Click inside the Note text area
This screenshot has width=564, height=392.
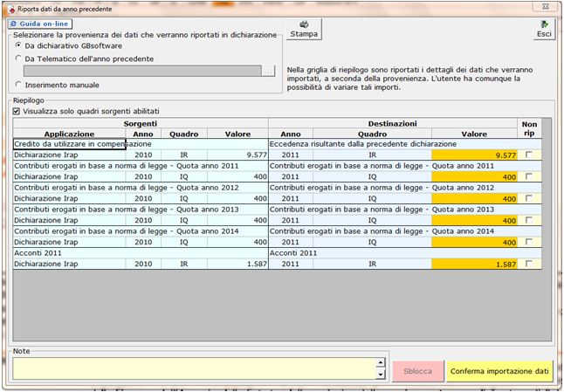click(x=195, y=368)
